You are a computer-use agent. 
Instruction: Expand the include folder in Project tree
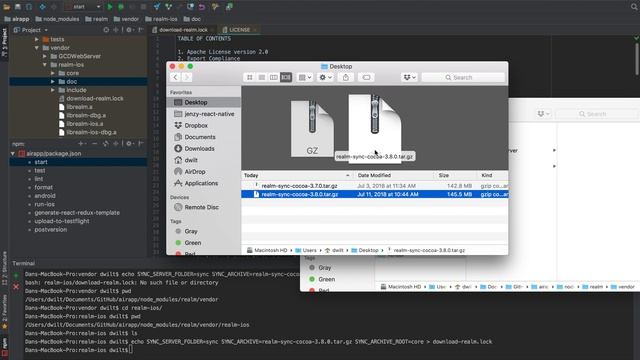tap(53, 90)
